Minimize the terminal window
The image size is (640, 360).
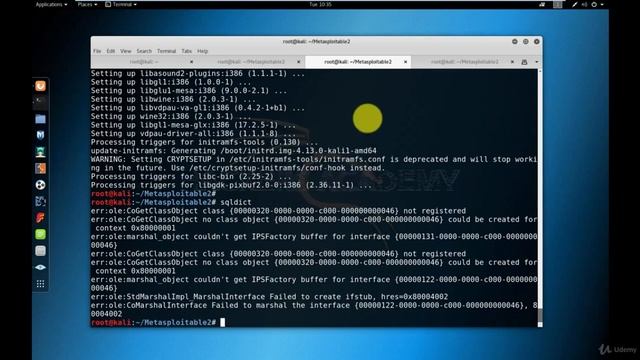(x=515, y=42)
